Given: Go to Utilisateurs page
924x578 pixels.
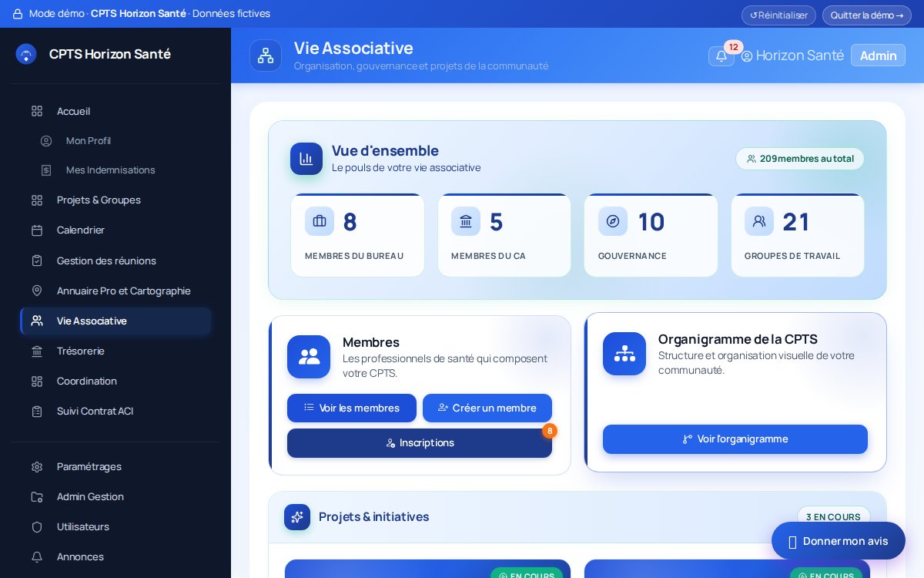Looking at the screenshot, I should [x=115, y=527].
